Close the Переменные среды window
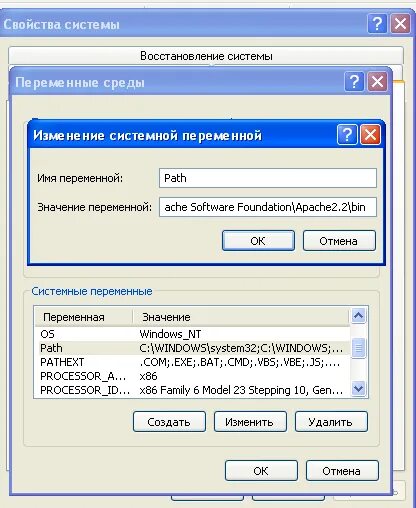Viewport: 416px width, 508px height. [377, 81]
